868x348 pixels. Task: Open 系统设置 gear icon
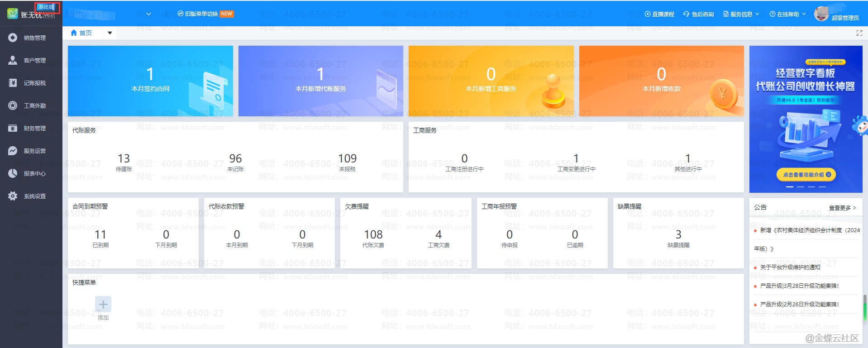coord(13,196)
